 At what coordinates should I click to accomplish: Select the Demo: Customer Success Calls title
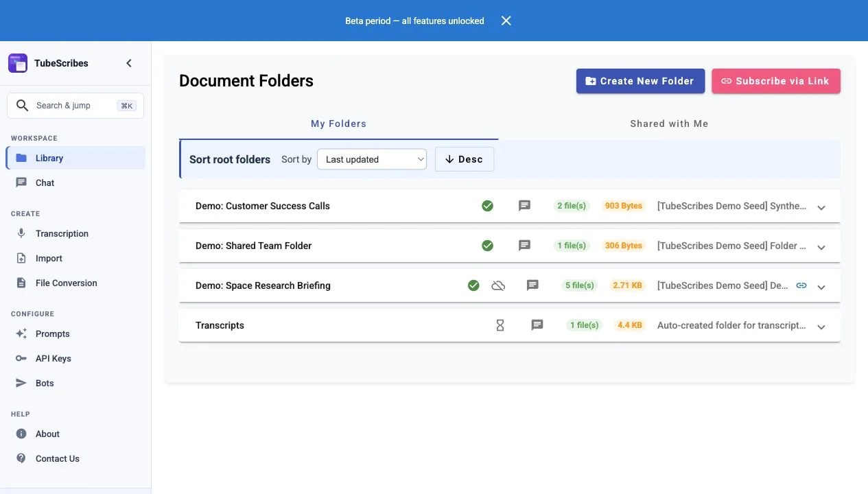(263, 206)
